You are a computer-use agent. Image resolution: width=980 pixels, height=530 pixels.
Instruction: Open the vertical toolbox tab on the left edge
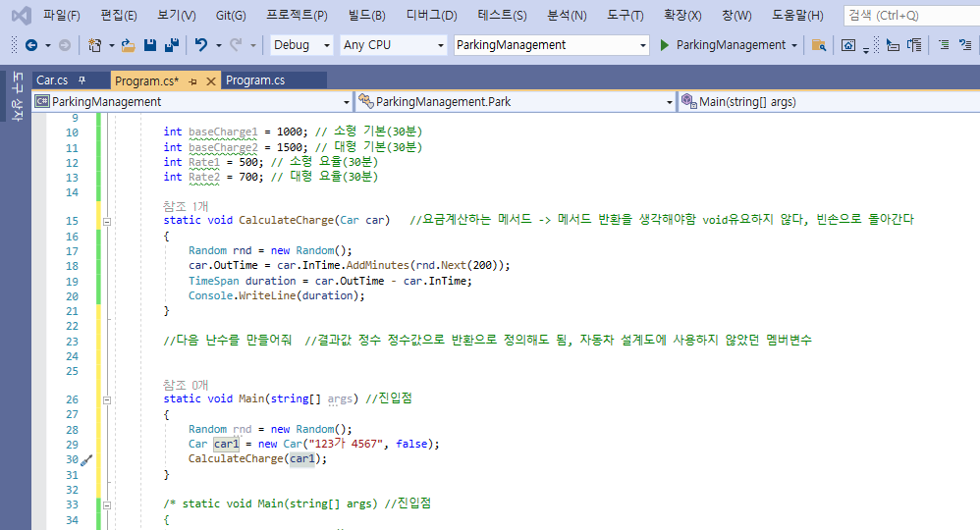pyautogui.click(x=18, y=97)
